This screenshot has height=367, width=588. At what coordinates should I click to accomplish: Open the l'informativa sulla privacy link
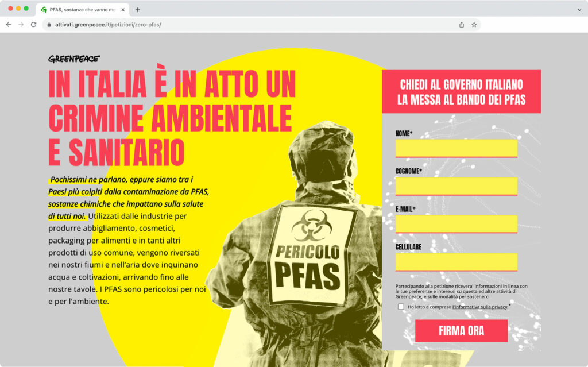(480, 307)
